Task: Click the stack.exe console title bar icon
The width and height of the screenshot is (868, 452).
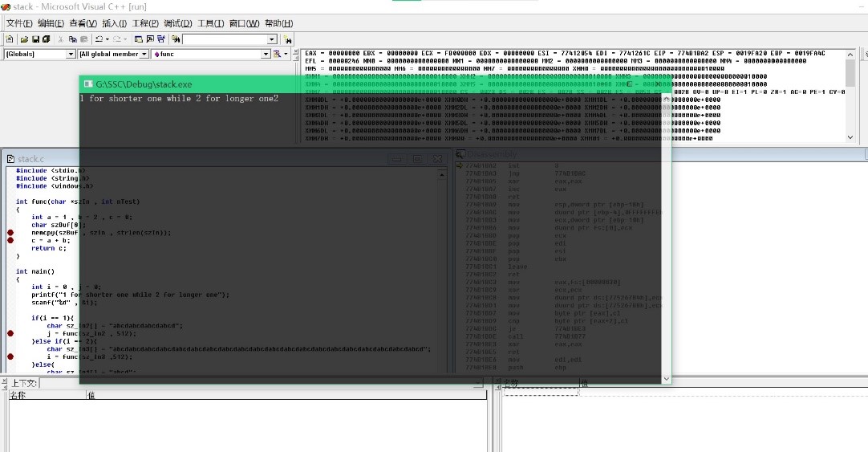Action: 88,84
